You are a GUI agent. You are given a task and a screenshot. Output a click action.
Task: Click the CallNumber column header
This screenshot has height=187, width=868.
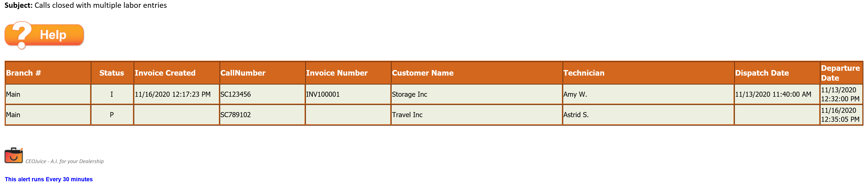coord(263,73)
